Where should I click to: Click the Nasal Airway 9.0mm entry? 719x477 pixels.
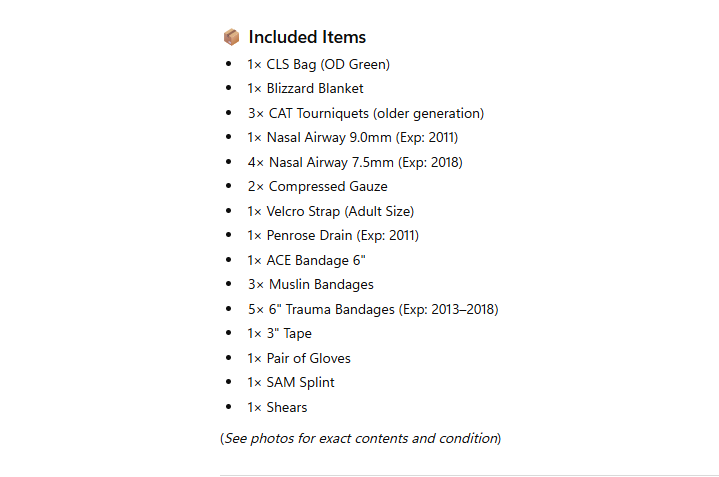pyautogui.click(x=352, y=137)
